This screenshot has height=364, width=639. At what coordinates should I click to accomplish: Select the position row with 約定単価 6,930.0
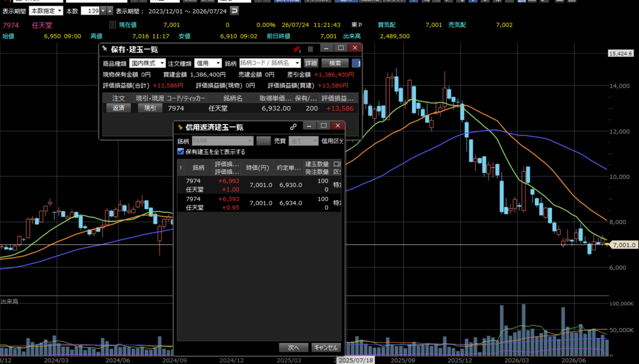259,185
